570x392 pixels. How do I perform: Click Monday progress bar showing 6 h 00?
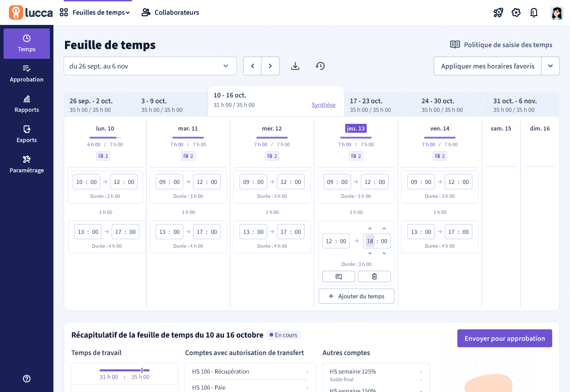105,138
